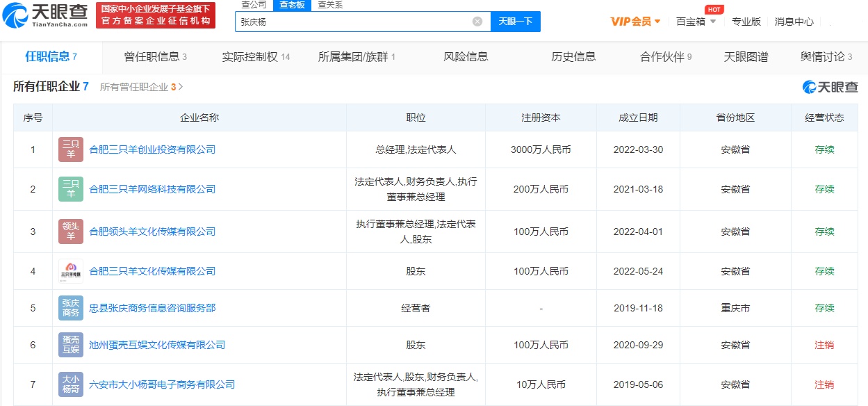Open the 合肥三只羊文化传媒 company logo image
868x406 pixels.
click(x=71, y=271)
